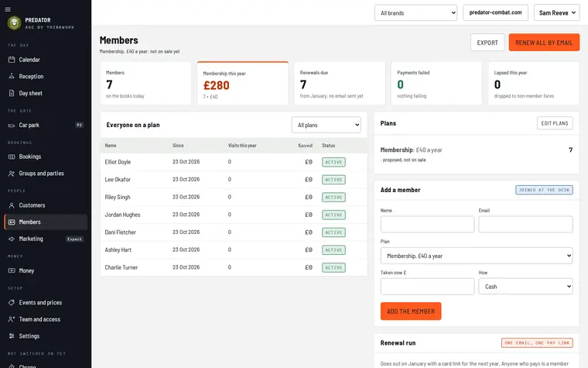Open the Sam Reeve user menu

pos(556,12)
